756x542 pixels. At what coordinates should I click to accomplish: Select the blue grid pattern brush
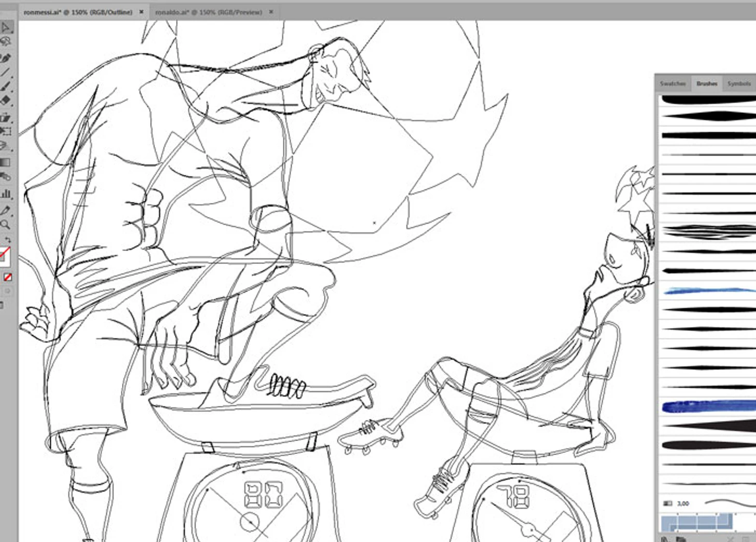click(697, 522)
